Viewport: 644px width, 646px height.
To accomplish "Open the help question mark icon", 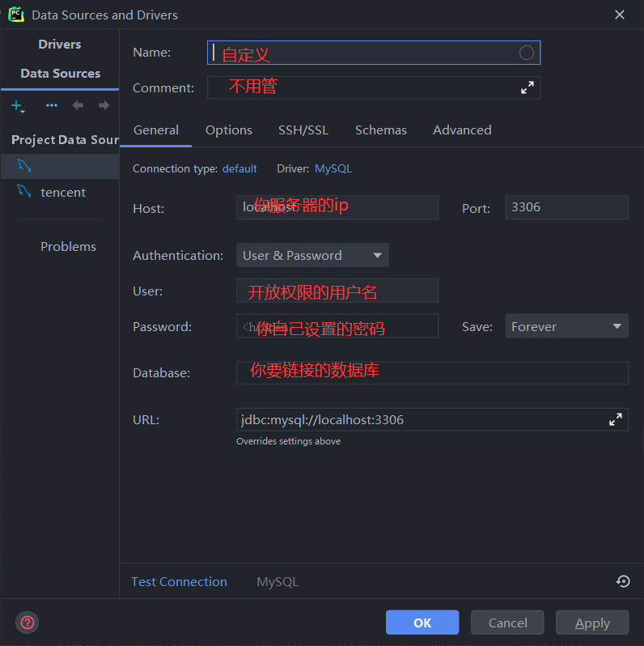I will 28,622.
